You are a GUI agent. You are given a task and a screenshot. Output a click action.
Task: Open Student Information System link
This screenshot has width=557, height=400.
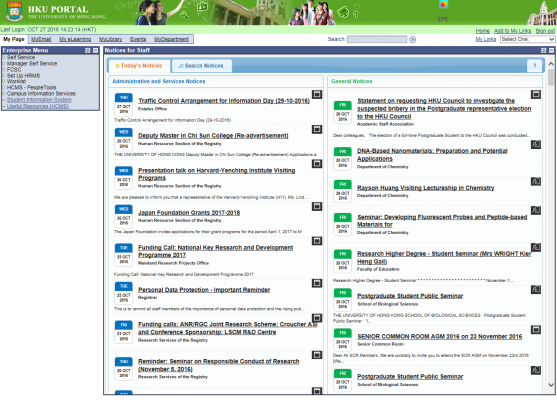pyautogui.click(x=39, y=100)
